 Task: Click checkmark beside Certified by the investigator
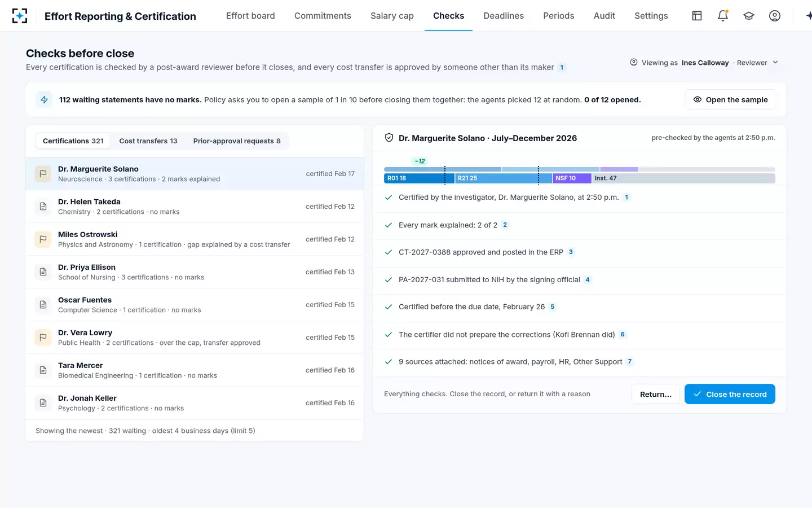(389, 198)
